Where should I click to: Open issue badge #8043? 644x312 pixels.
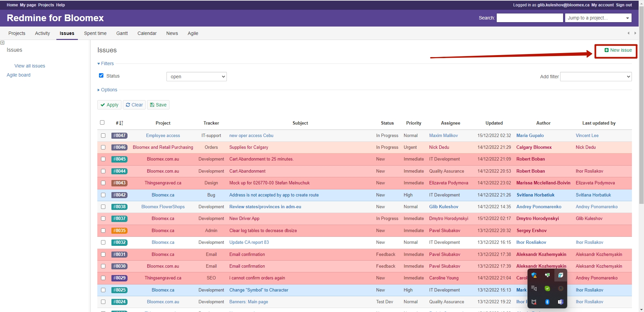pyautogui.click(x=119, y=183)
